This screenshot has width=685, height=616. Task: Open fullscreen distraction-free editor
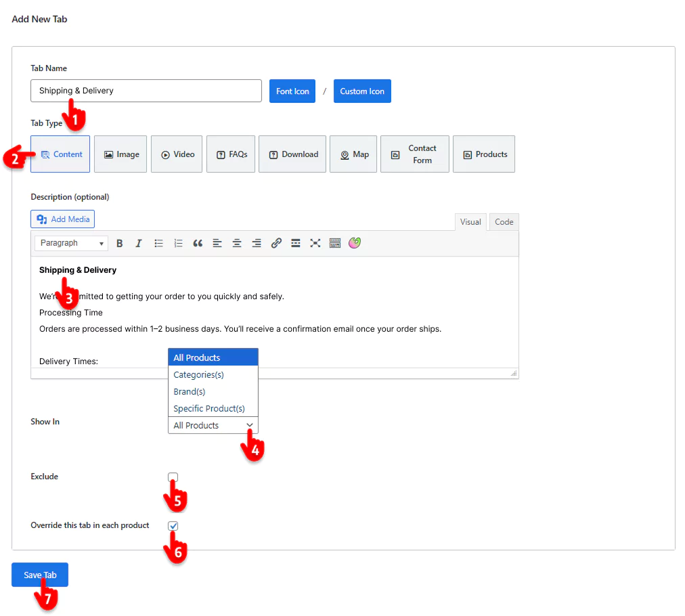[x=315, y=243]
